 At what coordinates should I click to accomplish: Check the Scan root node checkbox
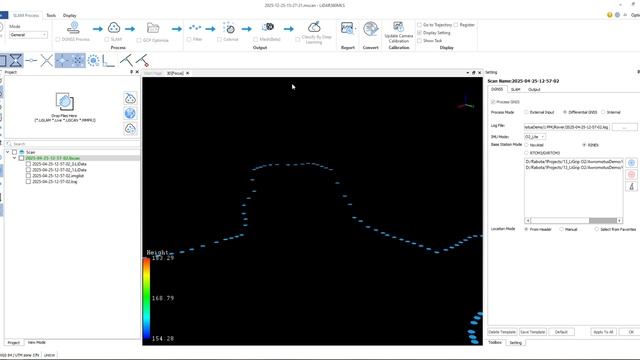coord(14,152)
